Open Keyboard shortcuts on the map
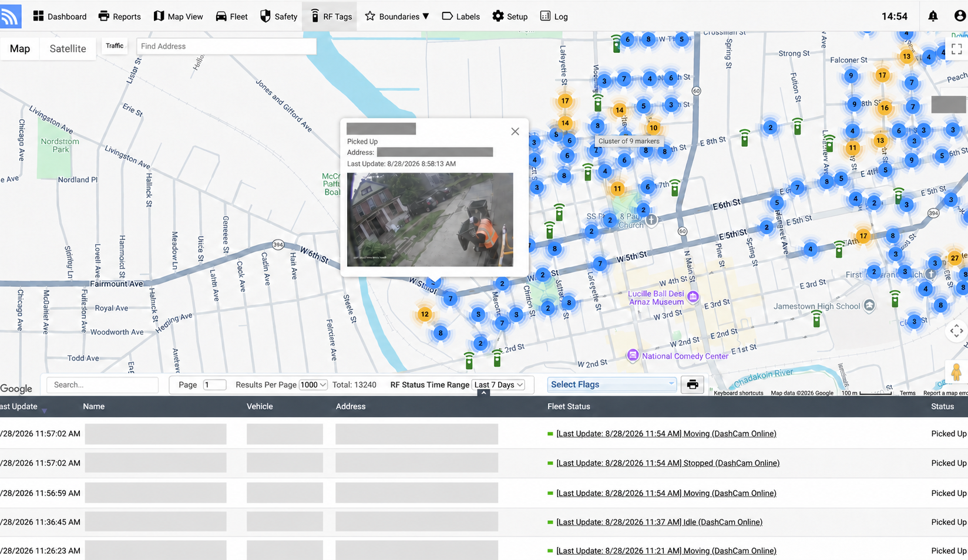The image size is (968, 560). click(738, 393)
